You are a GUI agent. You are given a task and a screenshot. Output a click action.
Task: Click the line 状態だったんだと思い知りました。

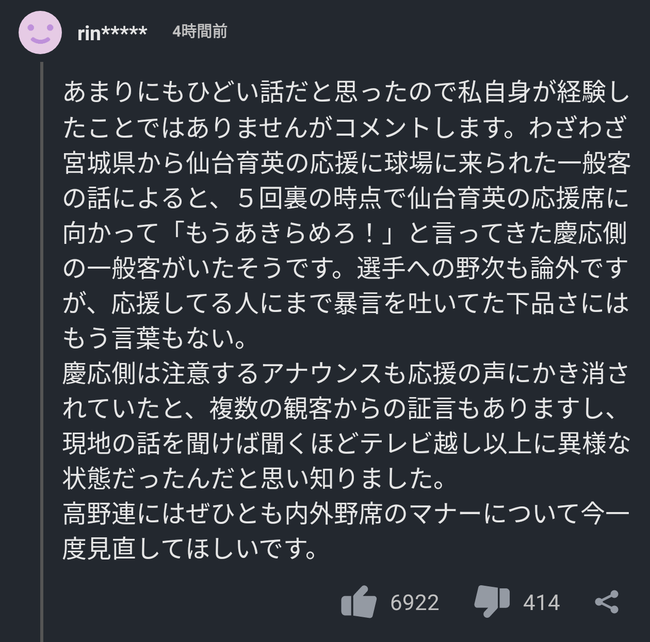254,480
